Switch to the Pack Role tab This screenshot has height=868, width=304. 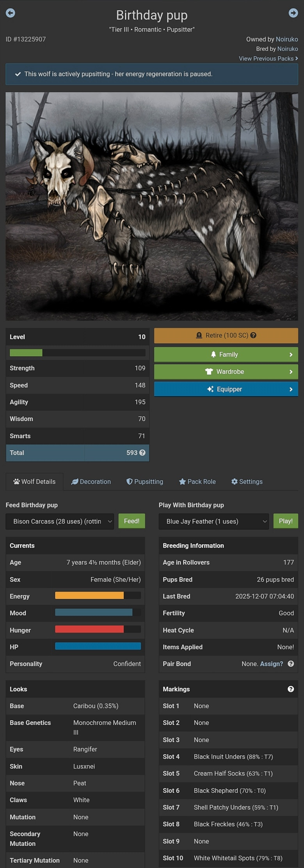[x=197, y=481]
